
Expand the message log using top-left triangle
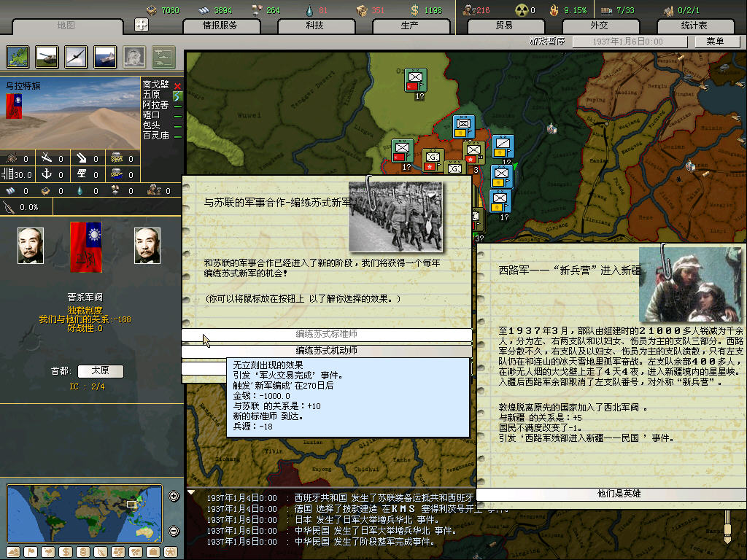point(191,492)
